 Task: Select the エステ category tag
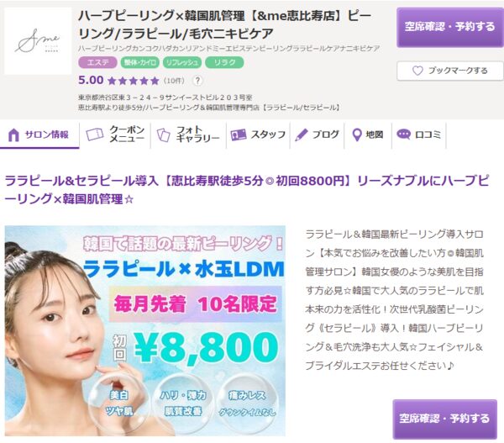pyautogui.click(x=97, y=62)
